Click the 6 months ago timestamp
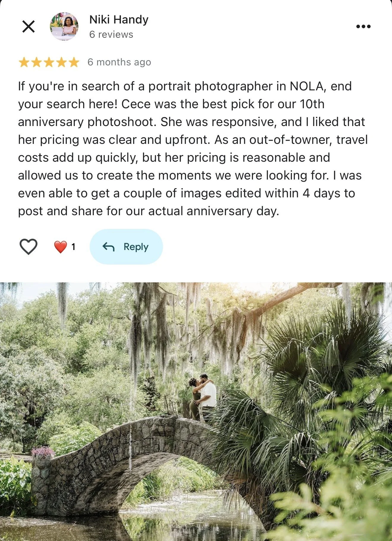The image size is (392, 541). click(x=119, y=62)
